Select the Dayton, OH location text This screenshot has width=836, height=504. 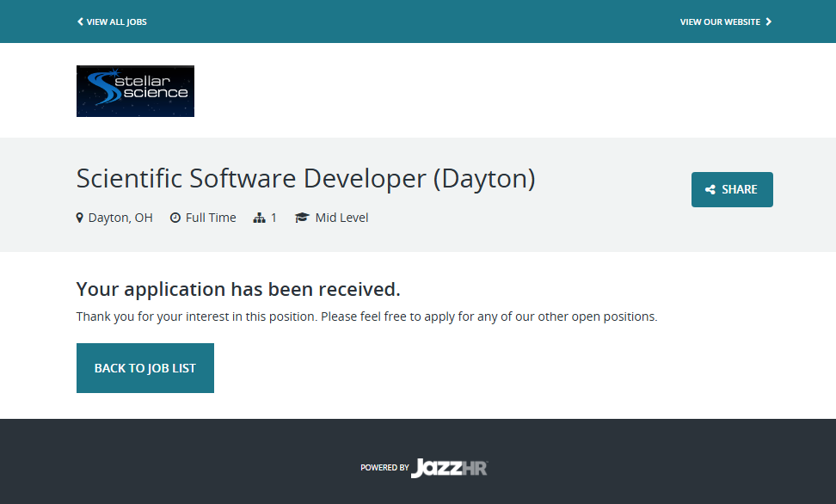click(x=120, y=218)
